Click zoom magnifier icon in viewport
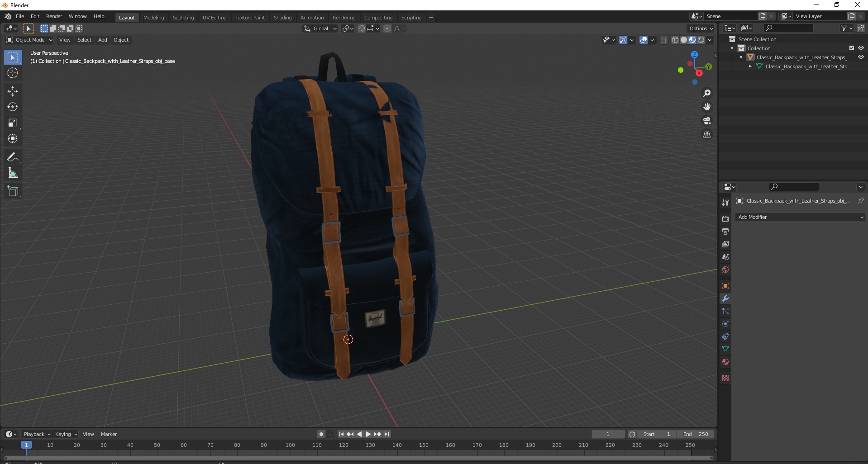This screenshot has width=868, height=464. [707, 93]
